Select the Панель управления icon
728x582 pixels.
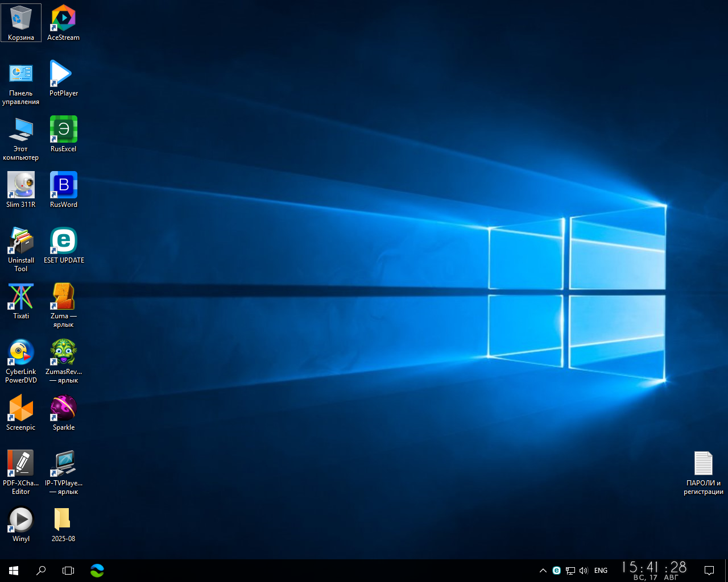21,83
